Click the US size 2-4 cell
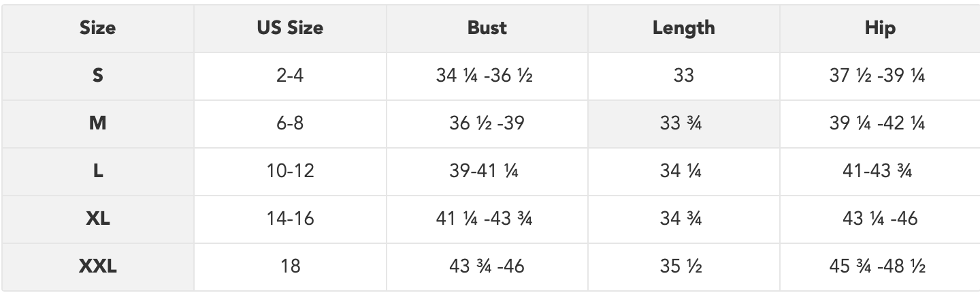 coord(290,76)
